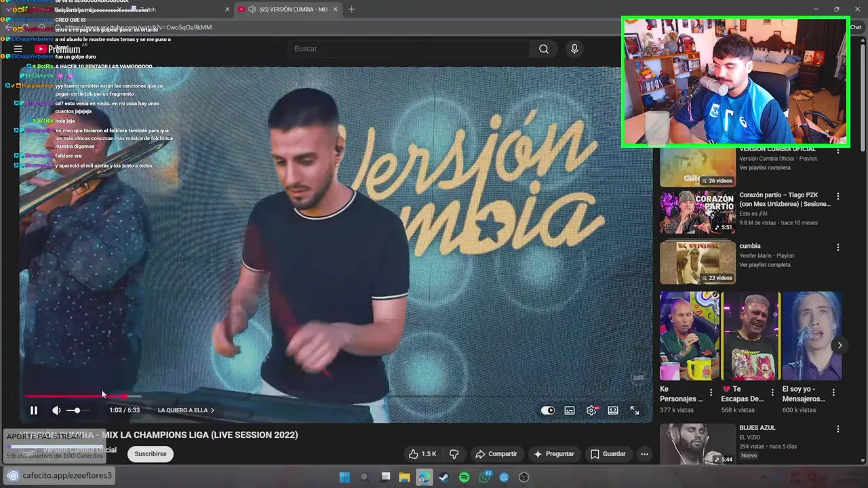Image resolution: width=868 pixels, height=488 pixels.
Task: Open options for Te Escapas De short
Action: 772,392
